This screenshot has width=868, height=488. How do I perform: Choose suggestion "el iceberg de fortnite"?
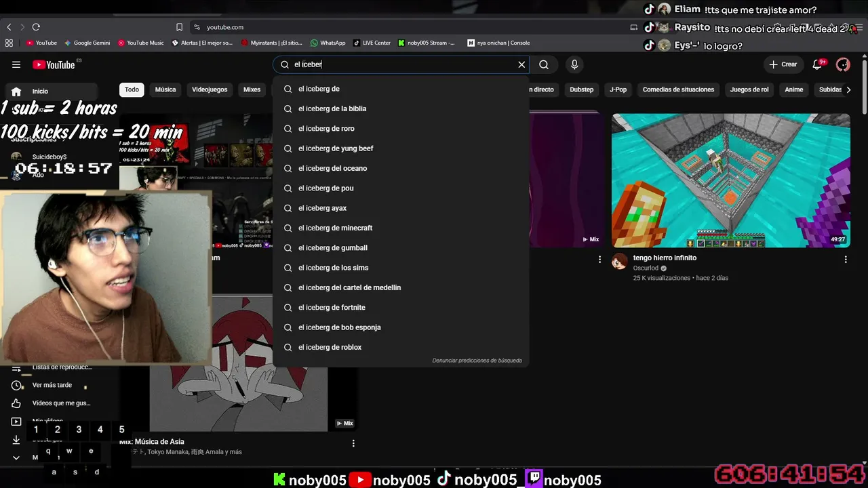click(401, 308)
